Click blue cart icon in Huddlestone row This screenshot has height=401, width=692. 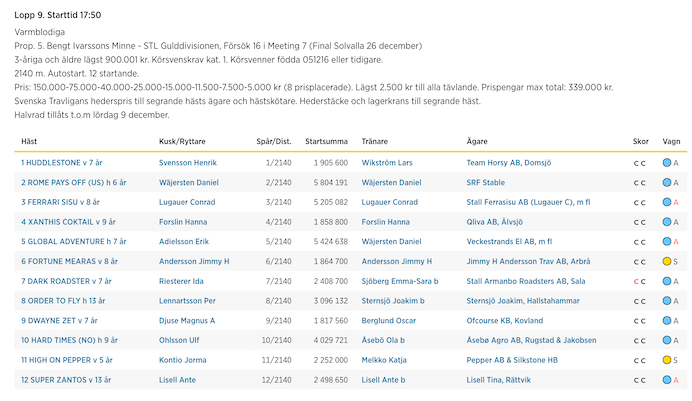(666, 162)
